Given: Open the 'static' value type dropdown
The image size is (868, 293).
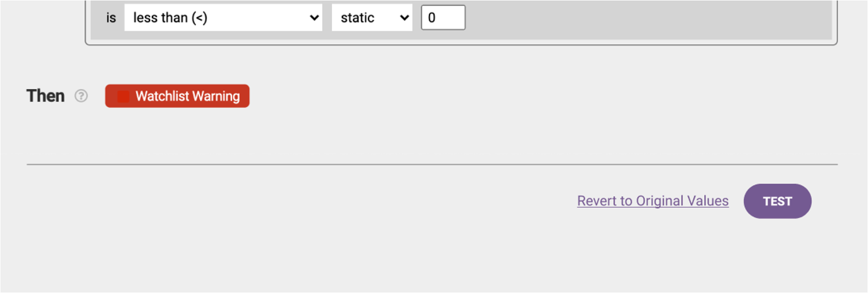Looking at the screenshot, I should pos(372,18).
